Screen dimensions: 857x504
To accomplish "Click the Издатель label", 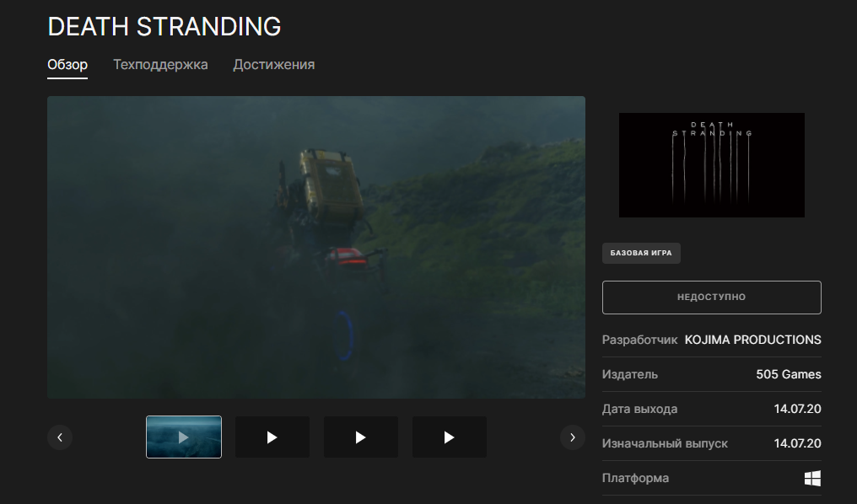I will tap(629, 374).
